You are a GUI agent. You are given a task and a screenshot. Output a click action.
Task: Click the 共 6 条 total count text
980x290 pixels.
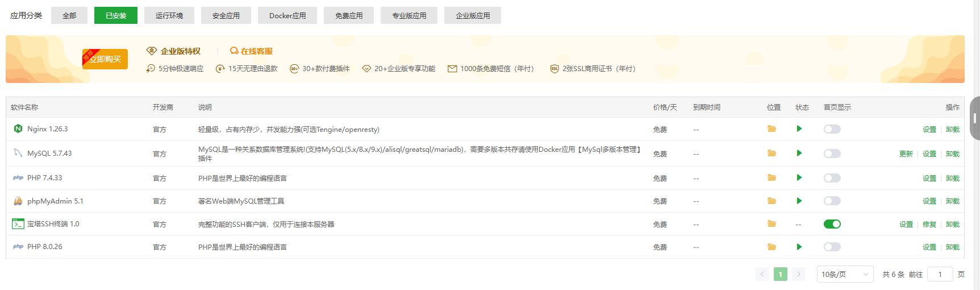(893, 275)
